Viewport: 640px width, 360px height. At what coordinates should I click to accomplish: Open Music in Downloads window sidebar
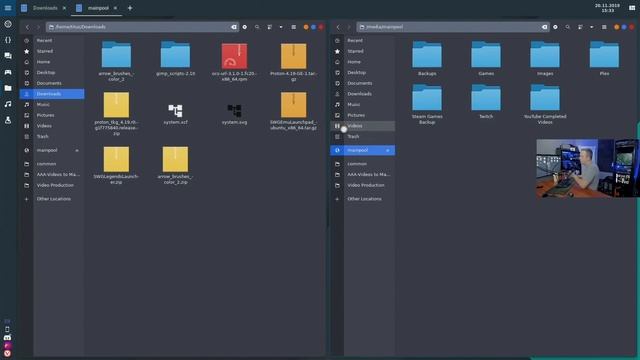point(52,104)
